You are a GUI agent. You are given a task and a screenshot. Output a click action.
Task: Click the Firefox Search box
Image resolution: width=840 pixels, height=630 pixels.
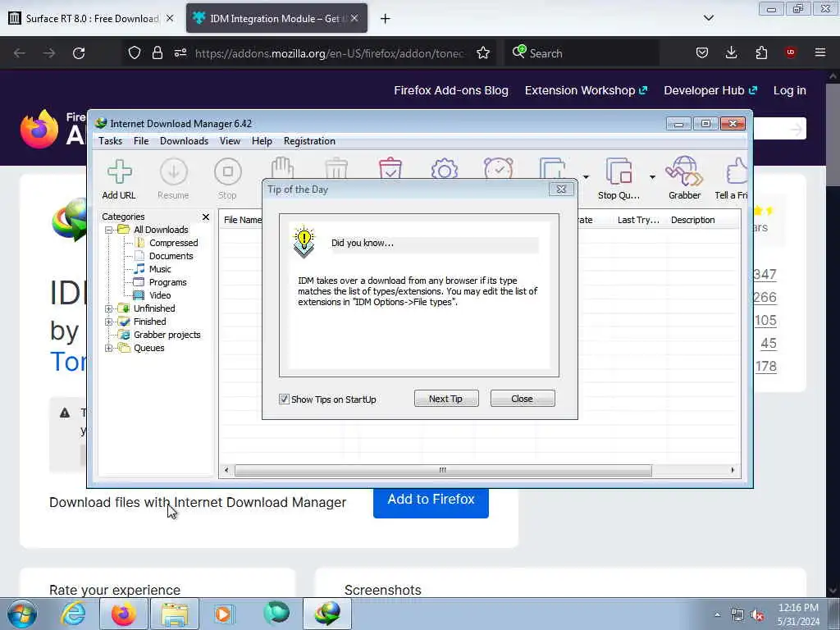pos(582,53)
